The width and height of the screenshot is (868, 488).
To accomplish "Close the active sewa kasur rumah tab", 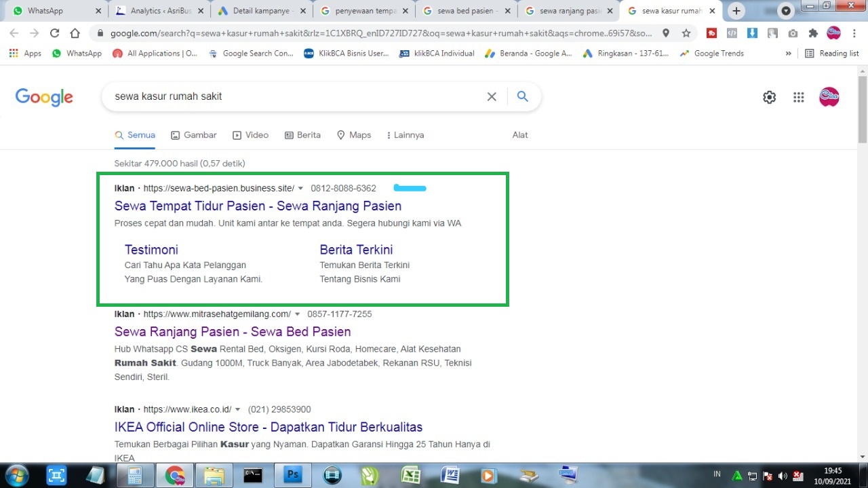I will click(713, 11).
